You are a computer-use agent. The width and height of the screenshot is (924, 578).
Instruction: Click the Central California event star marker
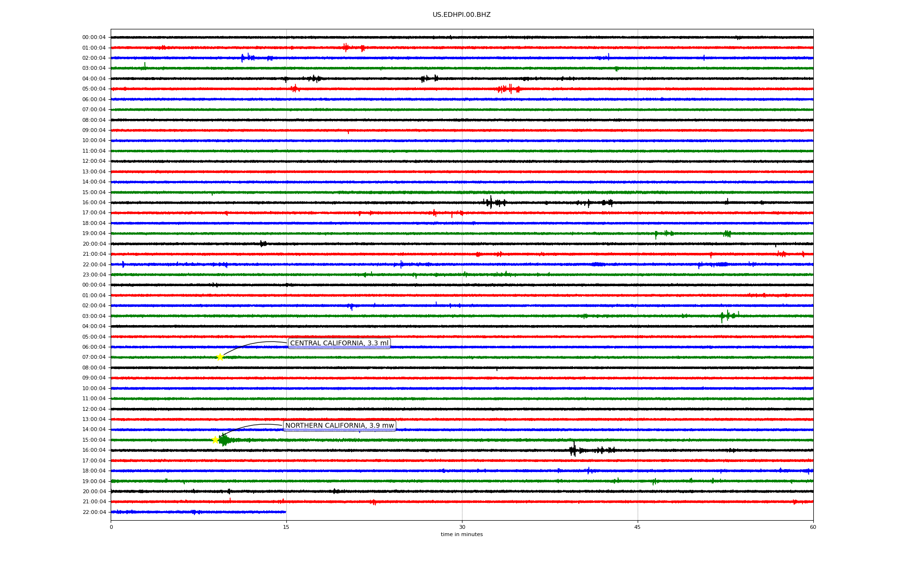(x=220, y=357)
